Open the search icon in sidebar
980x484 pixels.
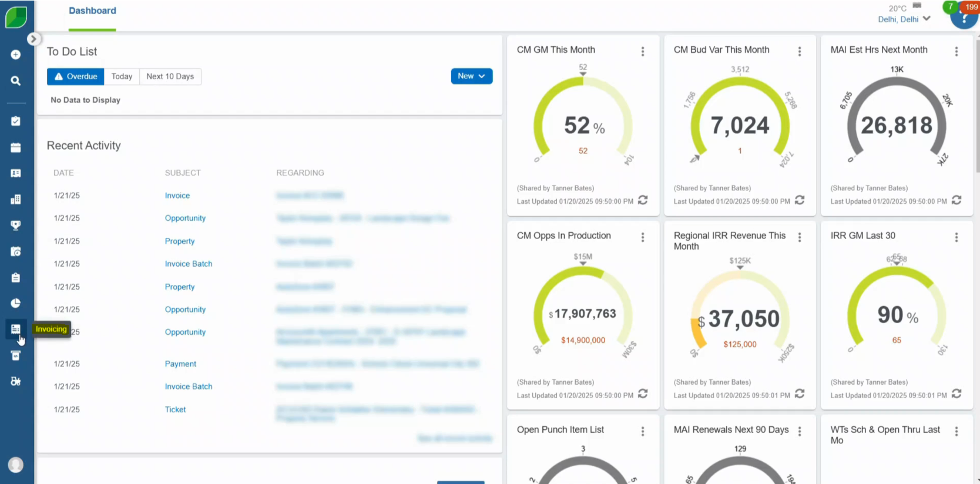[x=16, y=81]
